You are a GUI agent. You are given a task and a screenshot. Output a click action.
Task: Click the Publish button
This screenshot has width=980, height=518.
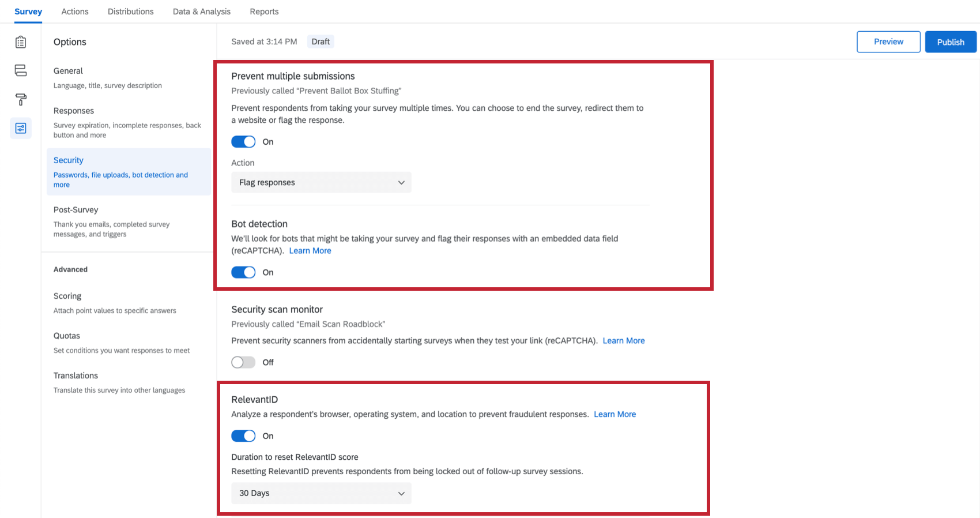(951, 42)
